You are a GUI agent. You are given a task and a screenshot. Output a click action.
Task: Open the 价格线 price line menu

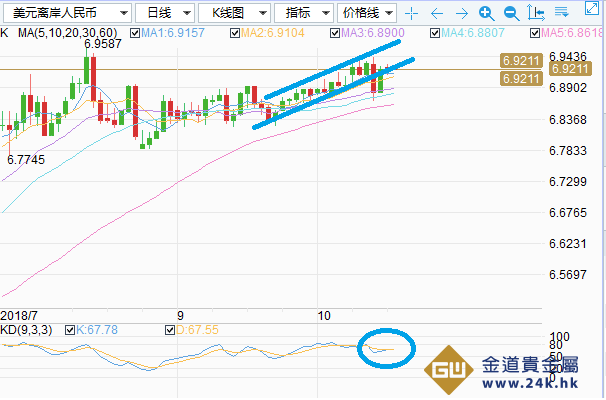pyautogui.click(x=366, y=13)
